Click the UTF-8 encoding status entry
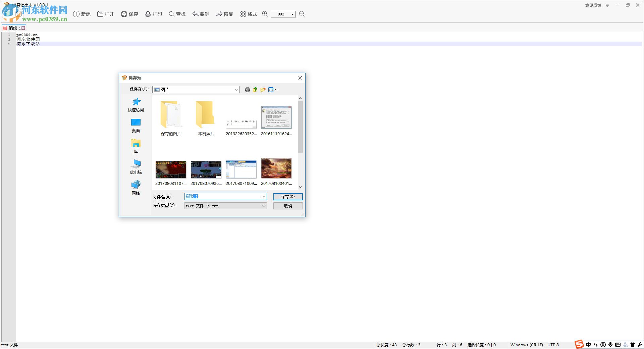 point(553,345)
